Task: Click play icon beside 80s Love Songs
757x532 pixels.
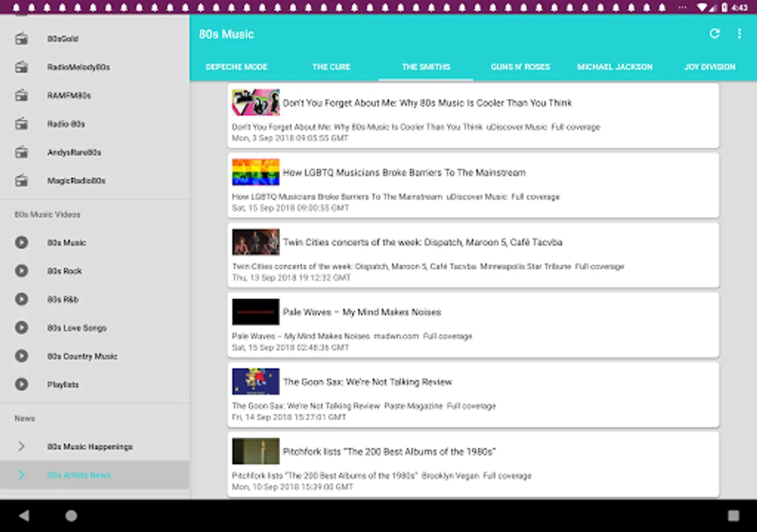Action: coord(21,327)
